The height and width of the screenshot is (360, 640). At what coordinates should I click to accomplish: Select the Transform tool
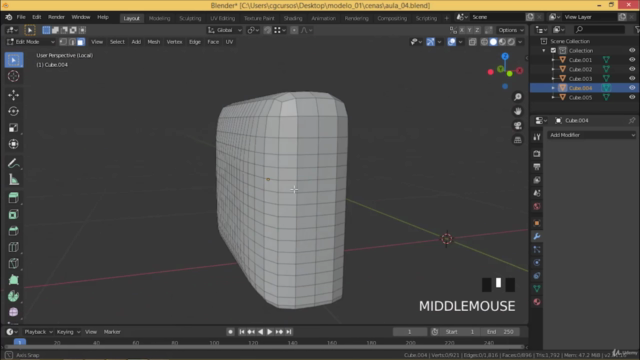point(13,144)
